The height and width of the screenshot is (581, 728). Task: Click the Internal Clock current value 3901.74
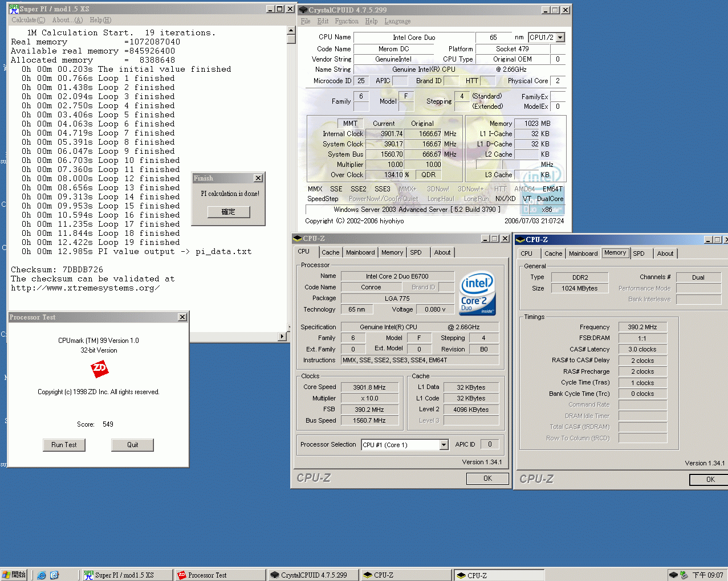[384, 134]
